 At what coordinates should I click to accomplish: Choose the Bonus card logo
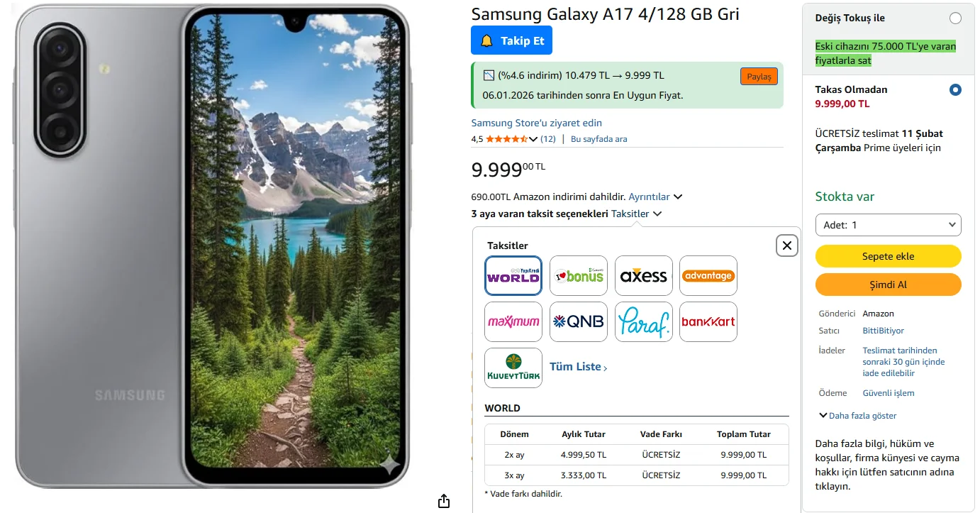579,275
